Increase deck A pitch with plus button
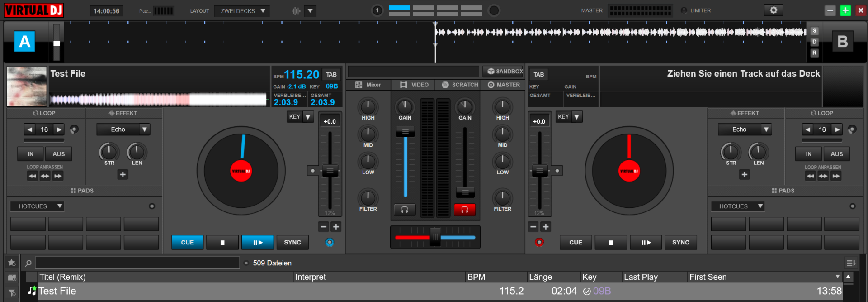Viewport: 868px width, 302px height. pyautogui.click(x=336, y=227)
